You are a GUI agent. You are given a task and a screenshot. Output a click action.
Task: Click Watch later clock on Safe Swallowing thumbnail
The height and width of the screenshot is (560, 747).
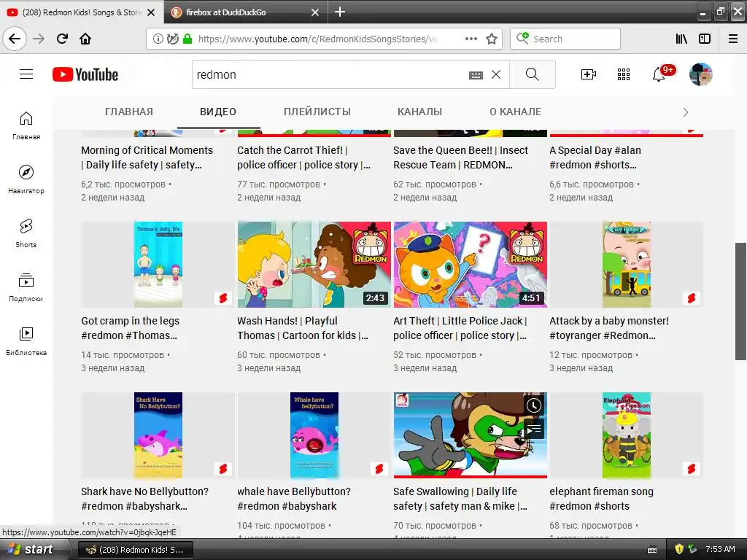(x=533, y=405)
